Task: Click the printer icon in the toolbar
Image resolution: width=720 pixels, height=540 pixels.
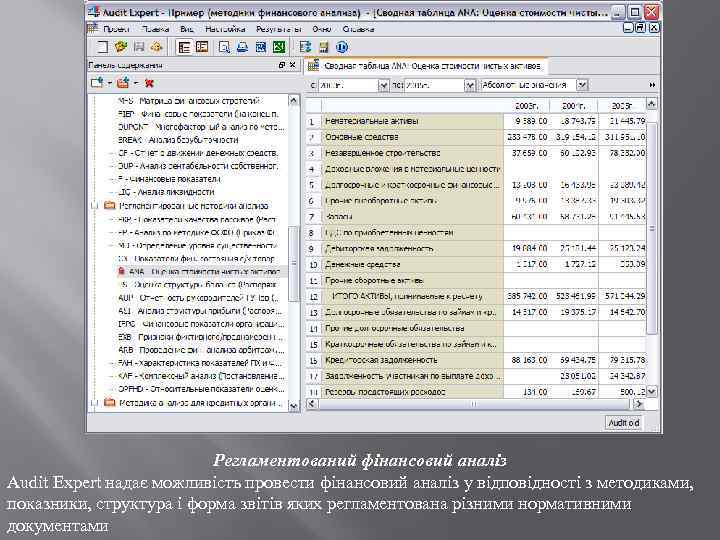Action: [242, 47]
